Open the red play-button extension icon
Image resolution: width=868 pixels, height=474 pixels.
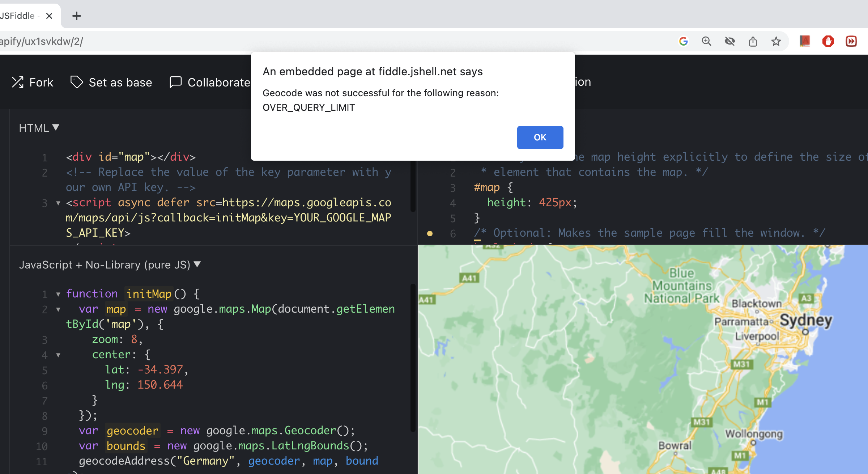coord(851,41)
